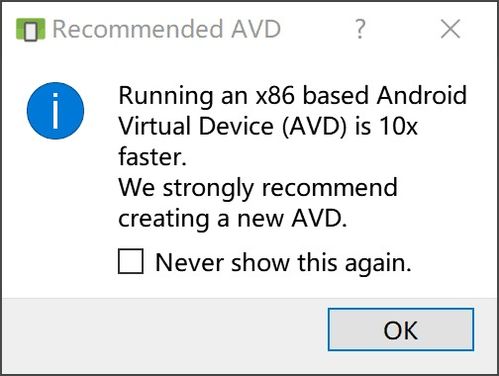
Task: Click the "AVD" text in the window title
Action: [x=256, y=29]
